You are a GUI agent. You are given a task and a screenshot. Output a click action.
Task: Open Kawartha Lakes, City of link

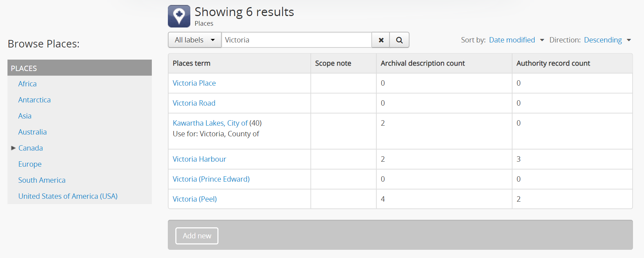tap(210, 123)
